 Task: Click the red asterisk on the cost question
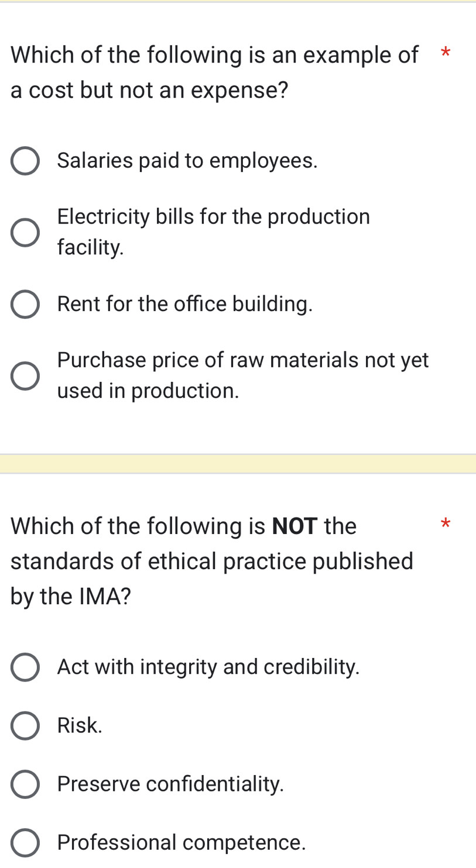tap(446, 54)
